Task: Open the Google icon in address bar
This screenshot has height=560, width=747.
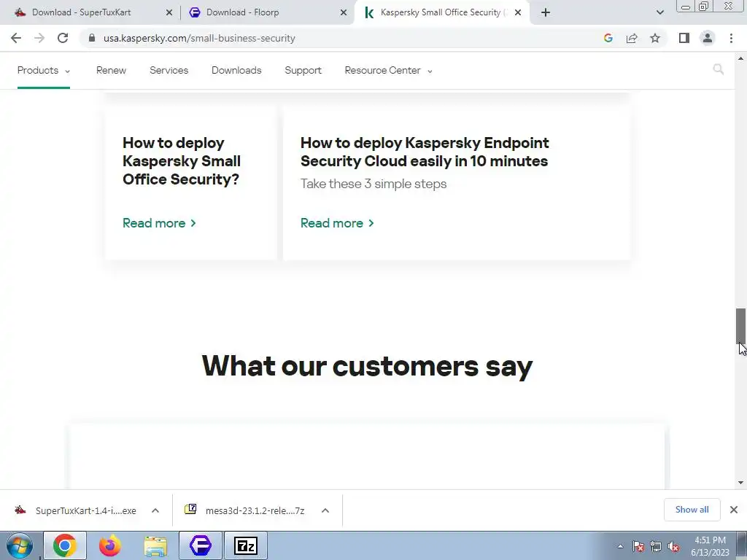Action: (608, 38)
